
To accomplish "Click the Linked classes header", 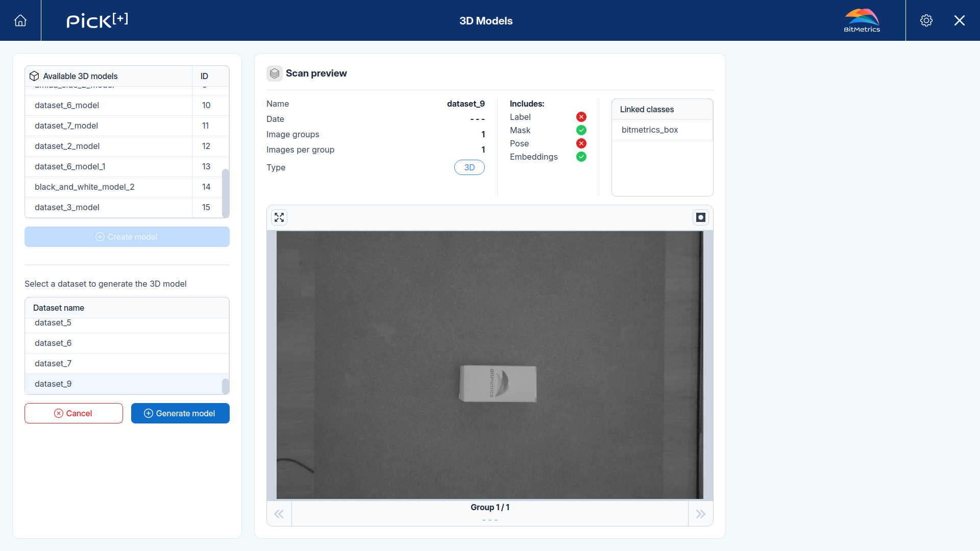I will point(662,109).
